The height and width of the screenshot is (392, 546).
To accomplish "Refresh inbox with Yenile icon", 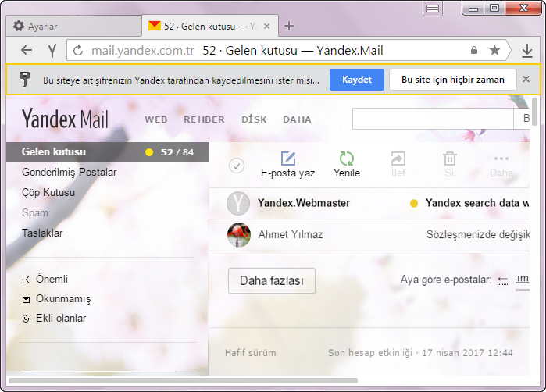I will [x=347, y=159].
